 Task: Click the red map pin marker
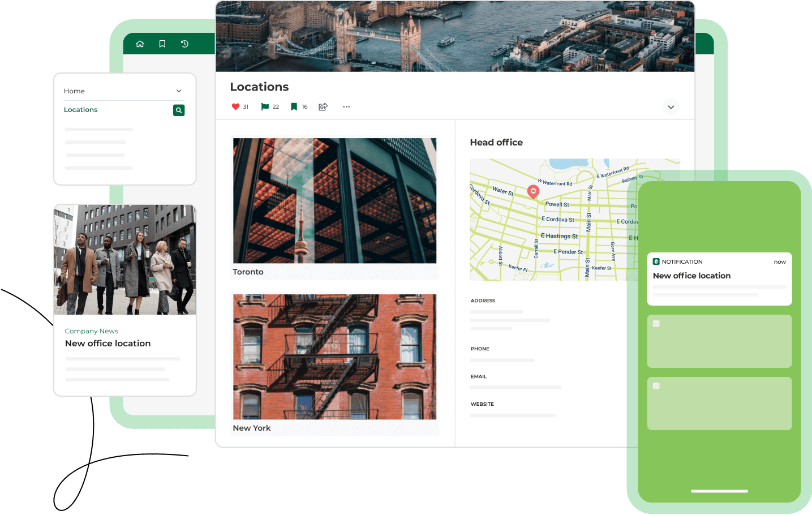point(533,191)
